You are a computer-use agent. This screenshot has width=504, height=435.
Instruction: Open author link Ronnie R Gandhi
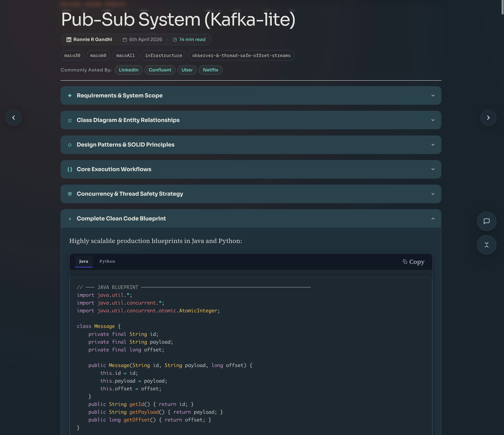point(93,39)
